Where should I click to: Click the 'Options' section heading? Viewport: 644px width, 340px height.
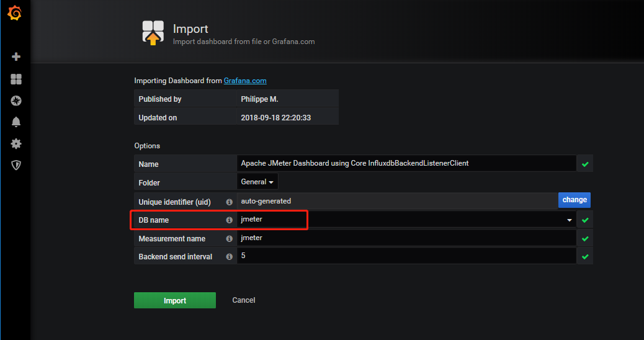147,146
